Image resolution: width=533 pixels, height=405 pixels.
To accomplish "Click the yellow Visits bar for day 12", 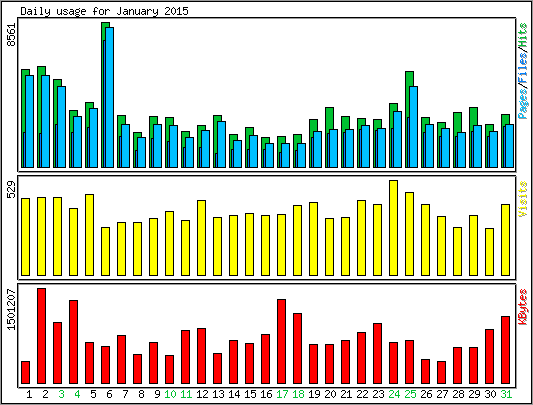I will (x=201, y=238).
